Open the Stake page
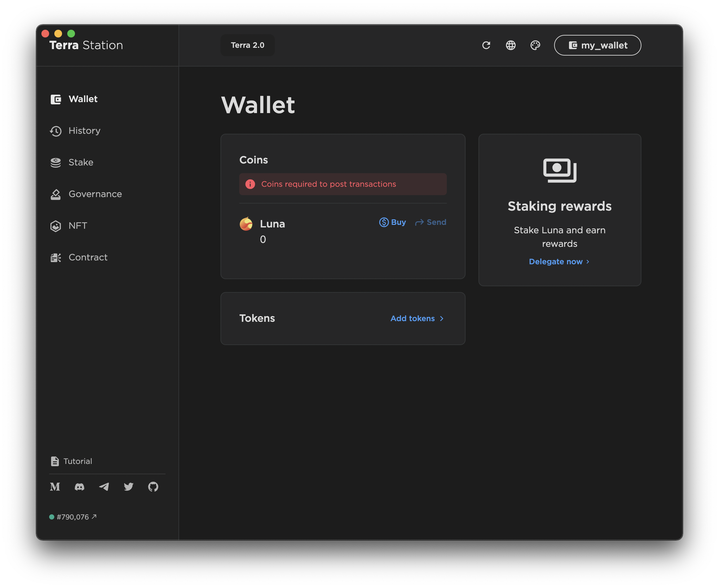The width and height of the screenshot is (719, 588). coord(81,162)
